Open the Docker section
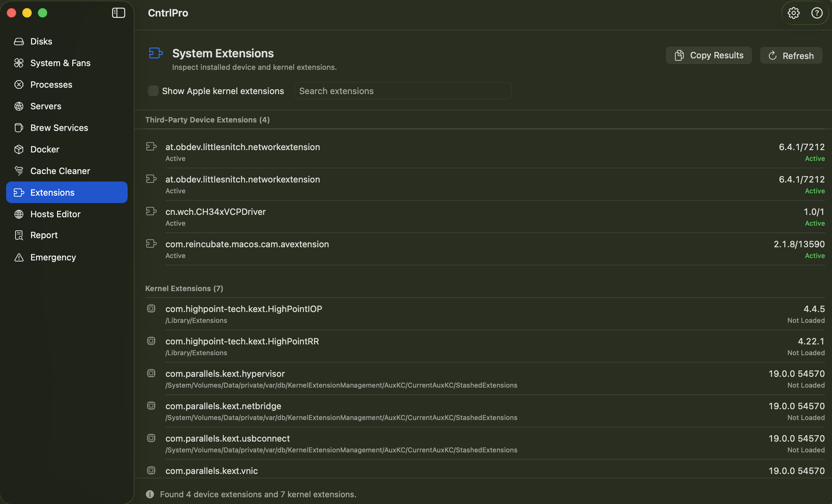Screen dimensions: 832x504 (x=45, y=149)
